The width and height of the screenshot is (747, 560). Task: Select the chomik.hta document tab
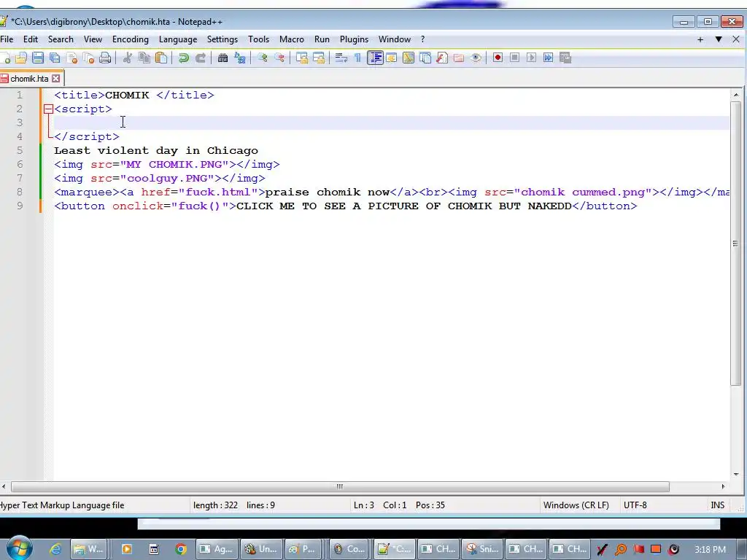click(29, 78)
